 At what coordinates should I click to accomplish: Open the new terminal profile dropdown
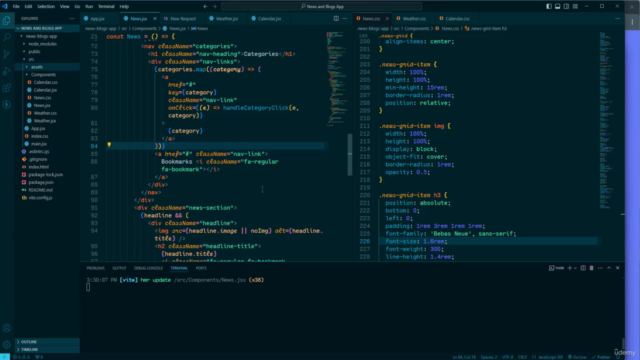click(x=575, y=268)
